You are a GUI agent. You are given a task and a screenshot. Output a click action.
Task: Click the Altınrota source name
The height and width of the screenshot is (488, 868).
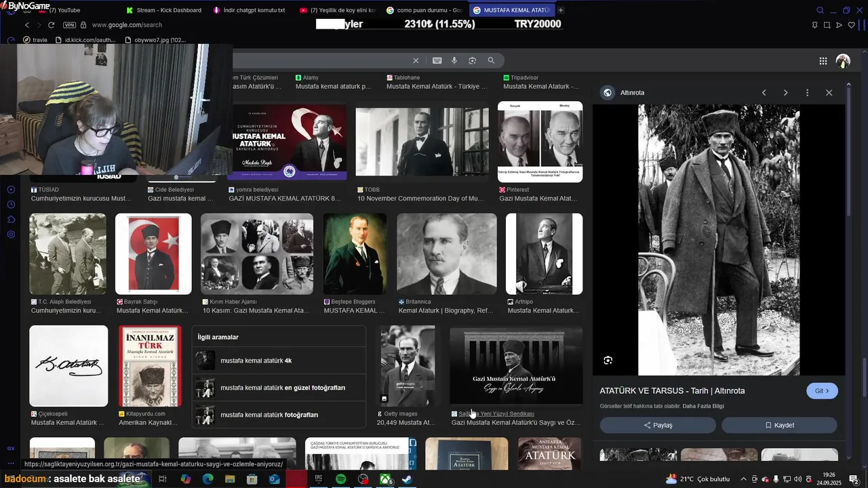[x=632, y=93]
